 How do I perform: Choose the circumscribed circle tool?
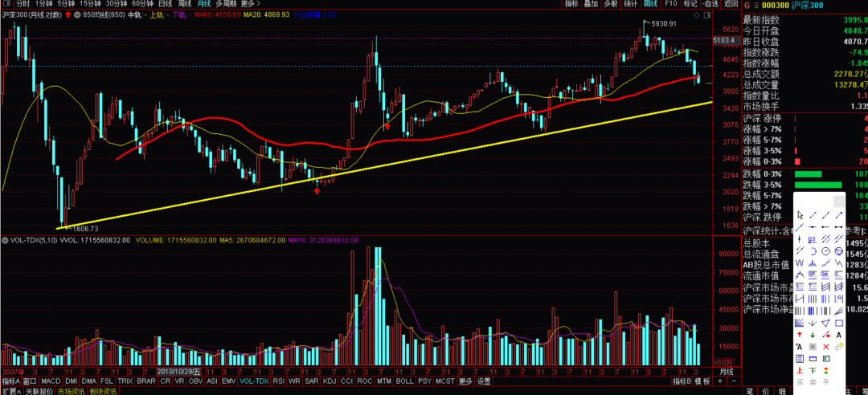pos(838,250)
